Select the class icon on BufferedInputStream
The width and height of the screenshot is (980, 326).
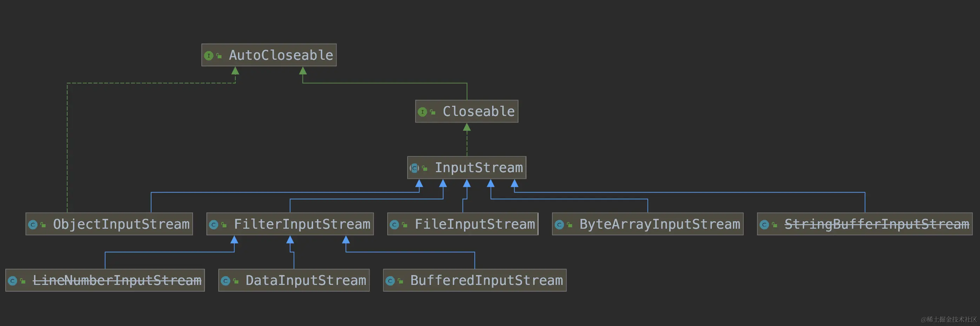point(390,280)
